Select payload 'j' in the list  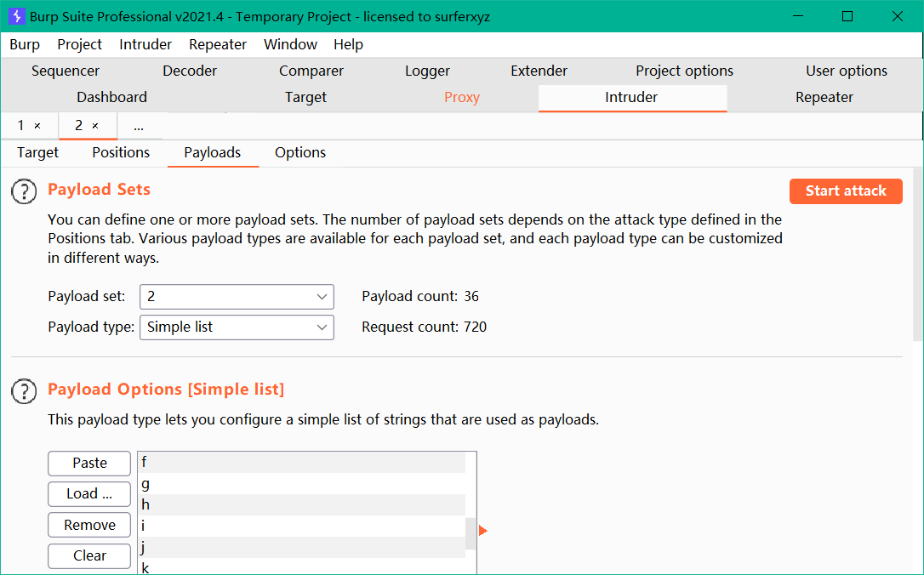(x=302, y=547)
